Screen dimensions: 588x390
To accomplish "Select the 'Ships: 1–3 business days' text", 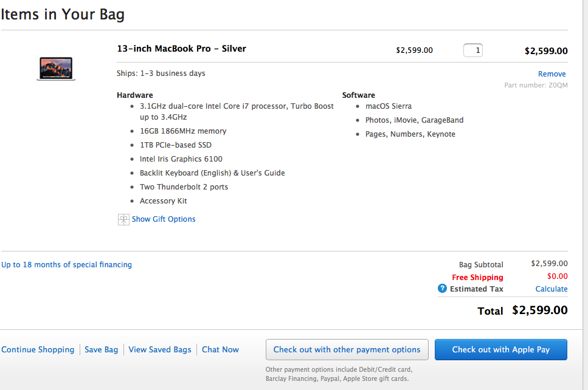I will pos(161,74).
